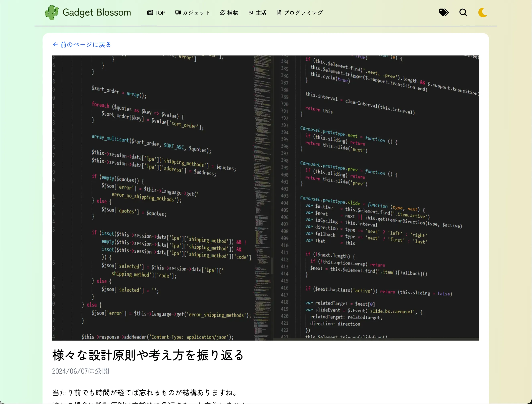Click the newspaper icon beside TOP
Screen dimensions: 532x404
pos(150,12)
